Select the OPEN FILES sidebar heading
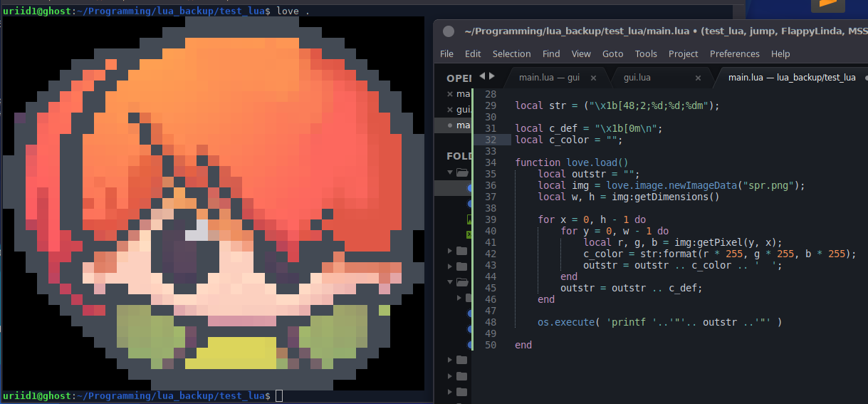This screenshot has height=404, width=868. pyautogui.click(x=459, y=78)
